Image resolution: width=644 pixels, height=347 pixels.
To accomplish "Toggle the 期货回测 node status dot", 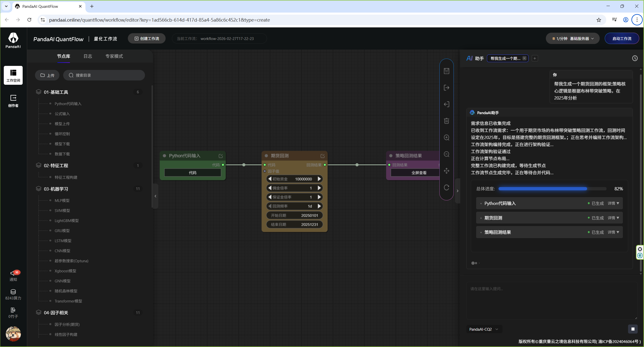I will (x=266, y=156).
